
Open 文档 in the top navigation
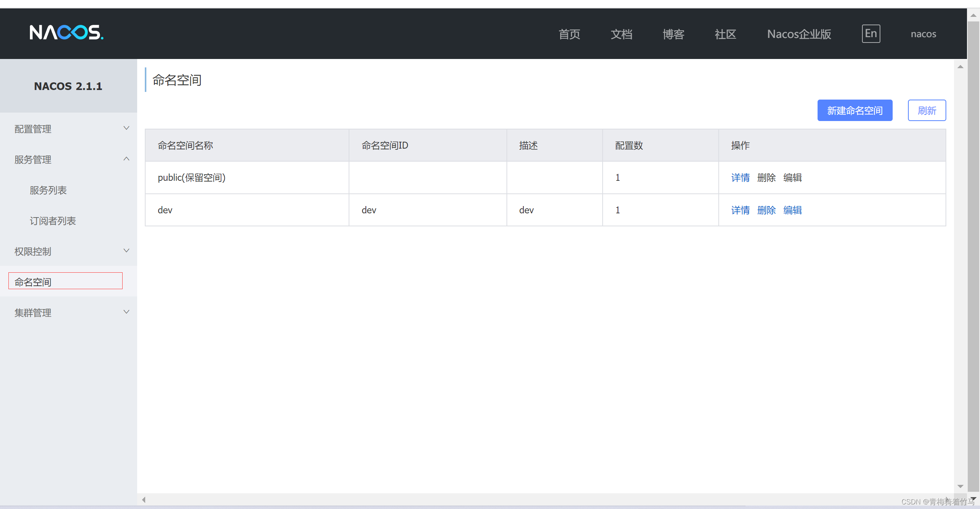621,34
